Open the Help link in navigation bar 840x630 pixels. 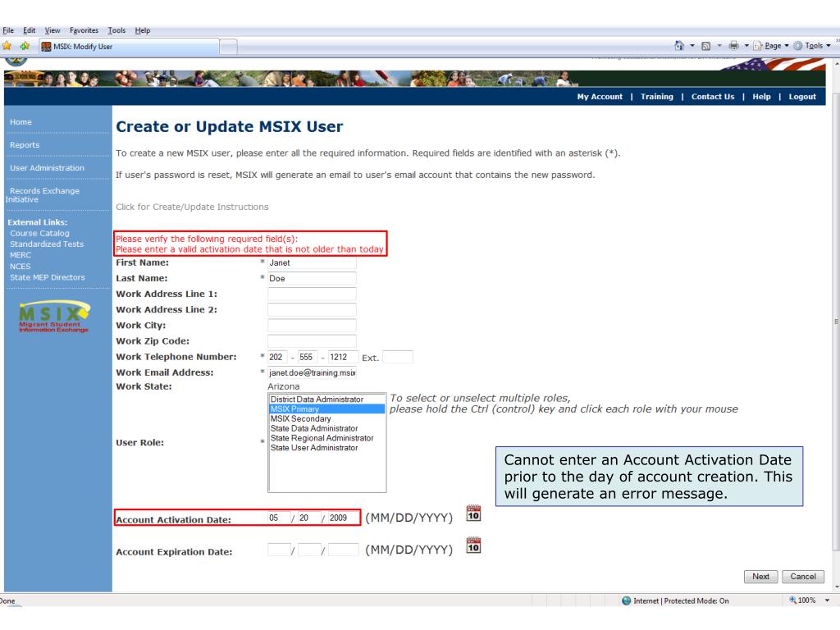point(761,97)
